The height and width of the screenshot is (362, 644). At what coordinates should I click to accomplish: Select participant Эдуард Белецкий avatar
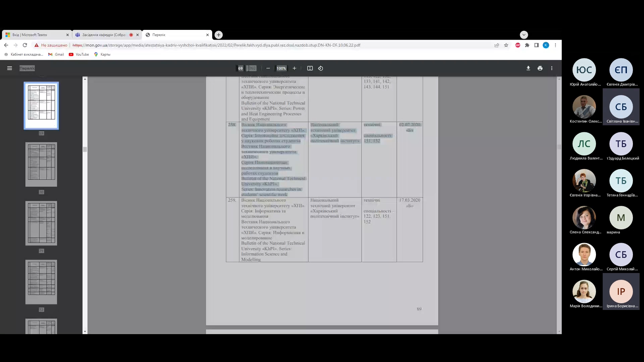point(621,144)
